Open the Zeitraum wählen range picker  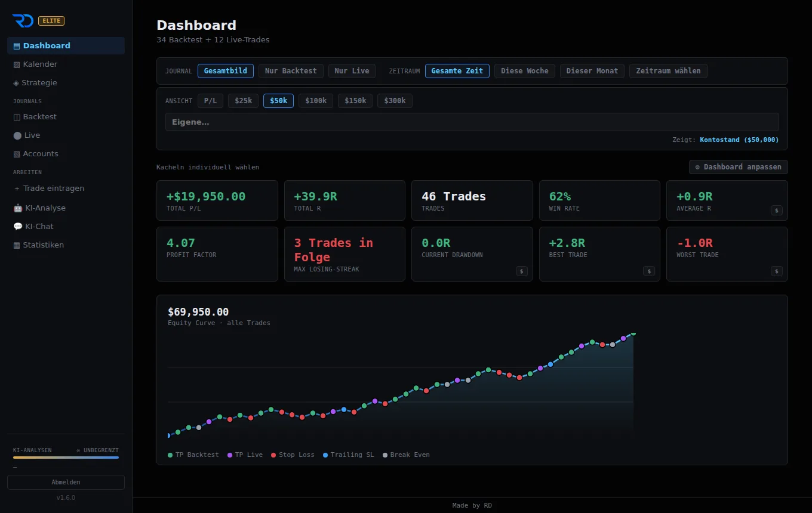point(668,71)
